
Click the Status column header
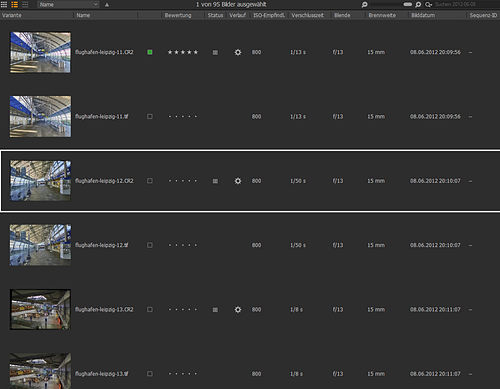[x=215, y=15]
